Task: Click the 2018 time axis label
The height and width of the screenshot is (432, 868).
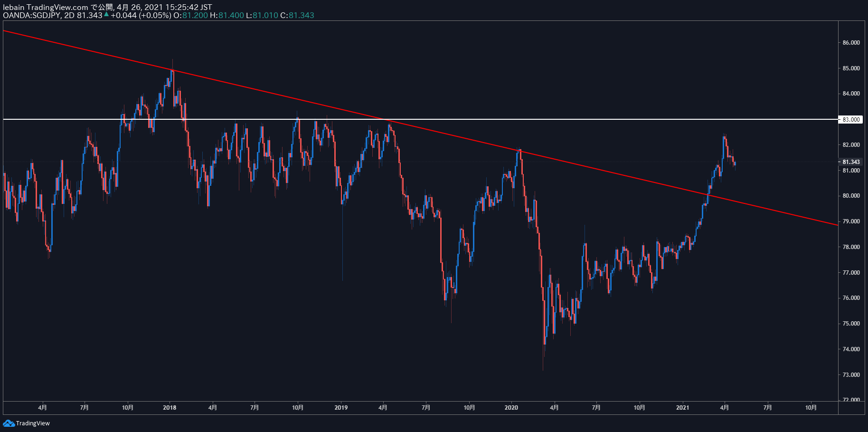Action: 170,407
